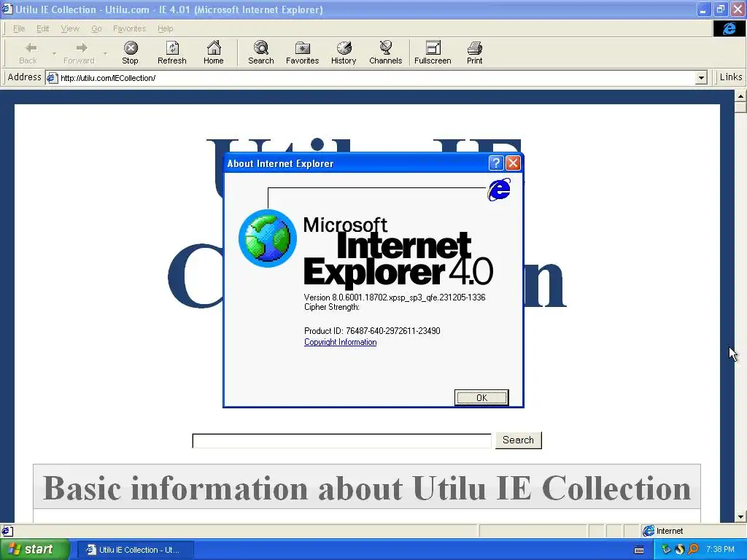This screenshot has width=747, height=560.
Task: Show the History pane
Action: coord(344,52)
